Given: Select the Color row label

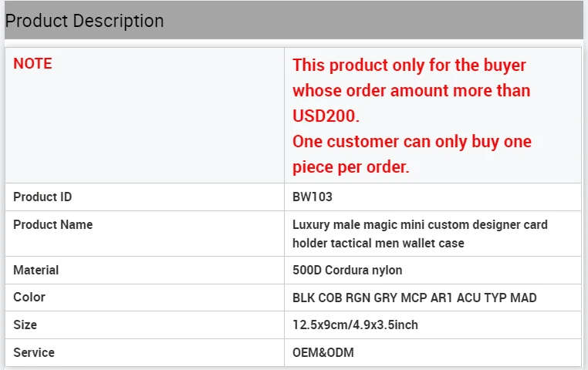Looking at the screenshot, I should [29, 297].
